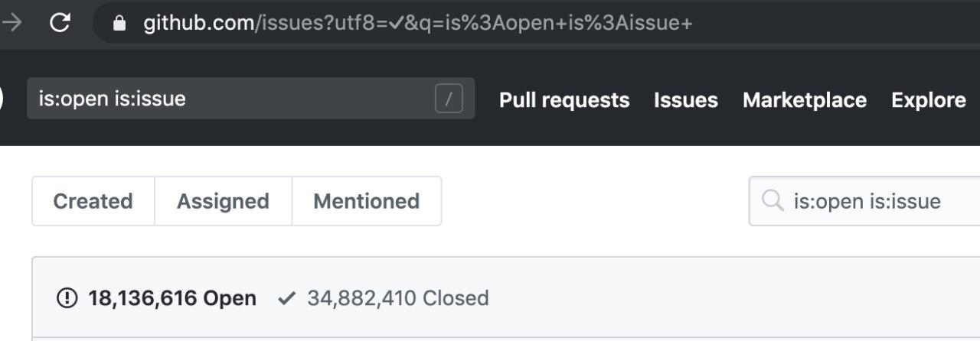Reload the page with the refresh icon
The width and height of the screenshot is (980, 341).
click(x=60, y=23)
